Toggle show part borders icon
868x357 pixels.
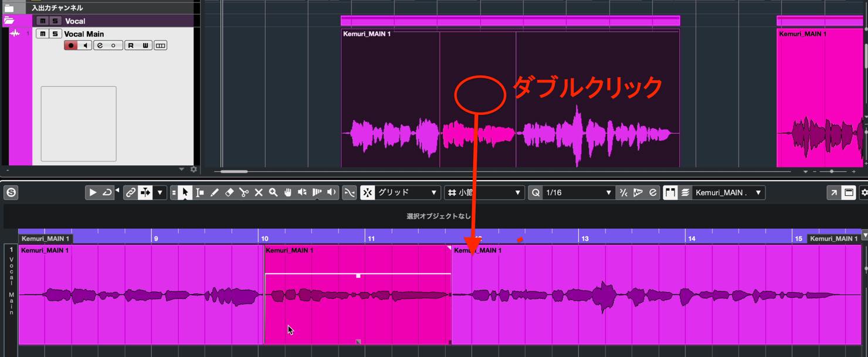click(x=670, y=192)
